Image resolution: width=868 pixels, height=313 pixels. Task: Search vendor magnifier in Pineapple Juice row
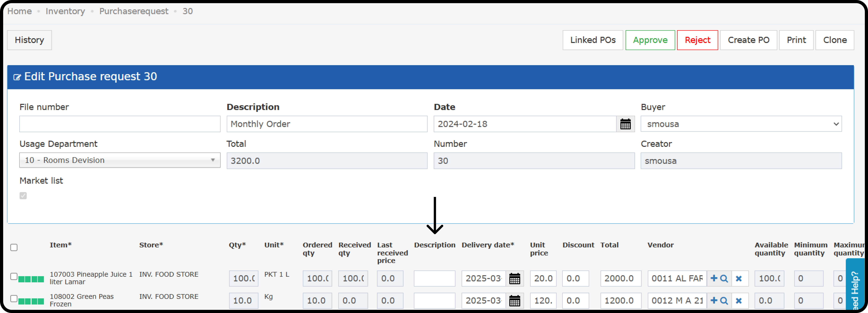coord(724,279)
